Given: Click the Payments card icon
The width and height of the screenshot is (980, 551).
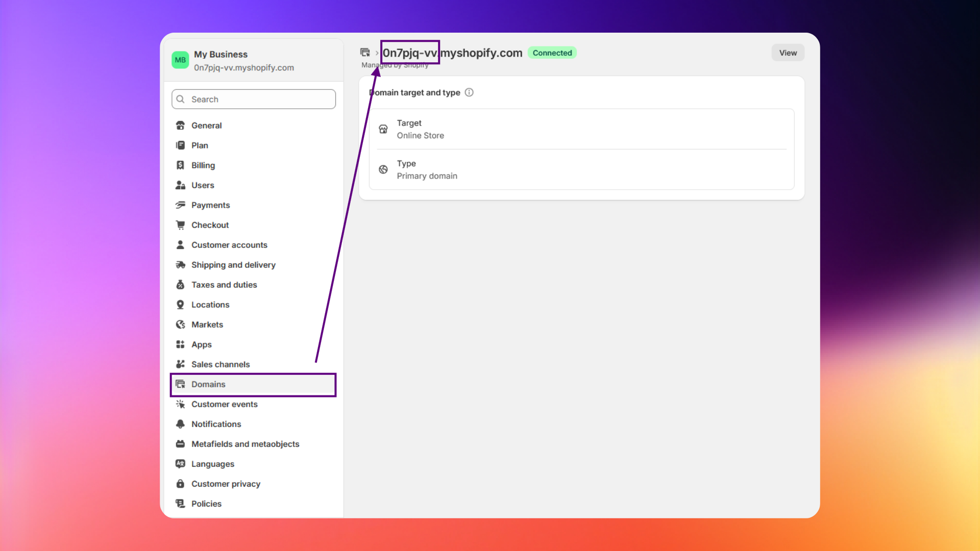Looking at the screenshot, I should [x=180, y=205].
